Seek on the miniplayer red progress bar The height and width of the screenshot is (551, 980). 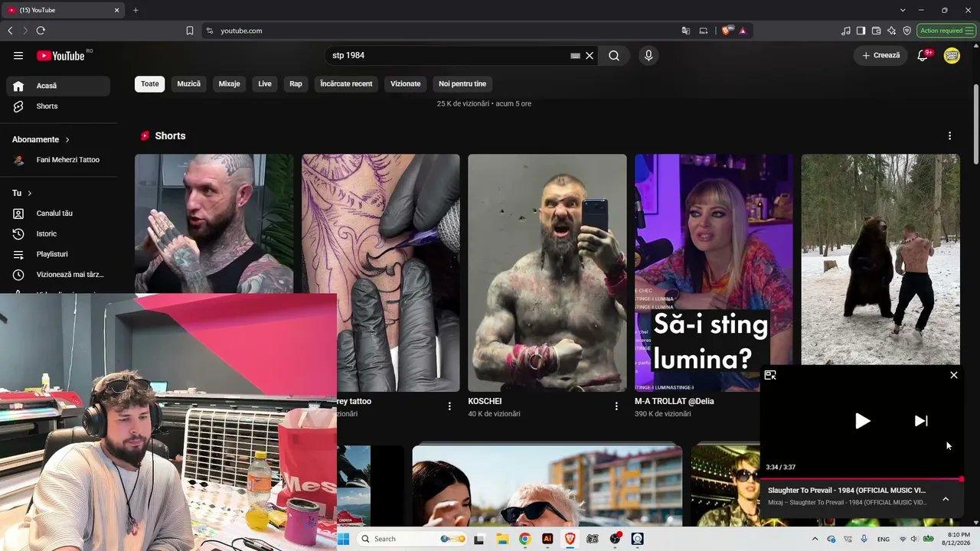coord(861,479)
